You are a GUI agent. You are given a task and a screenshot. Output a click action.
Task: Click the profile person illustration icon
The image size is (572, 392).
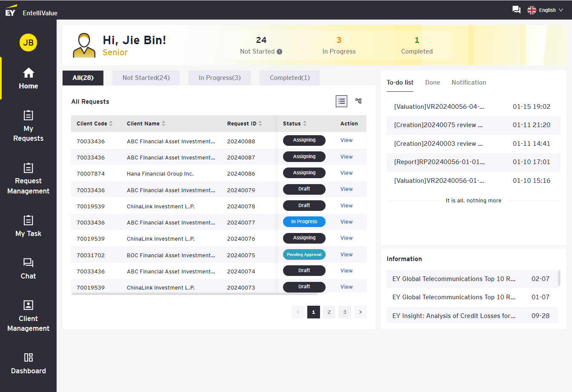point(84,45)
